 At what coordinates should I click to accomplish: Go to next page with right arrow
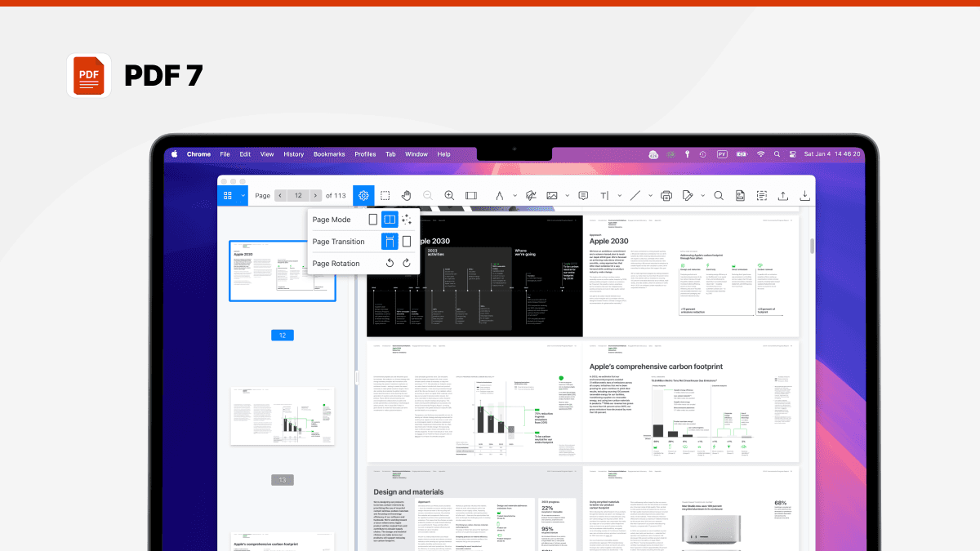tap(316, 196)
